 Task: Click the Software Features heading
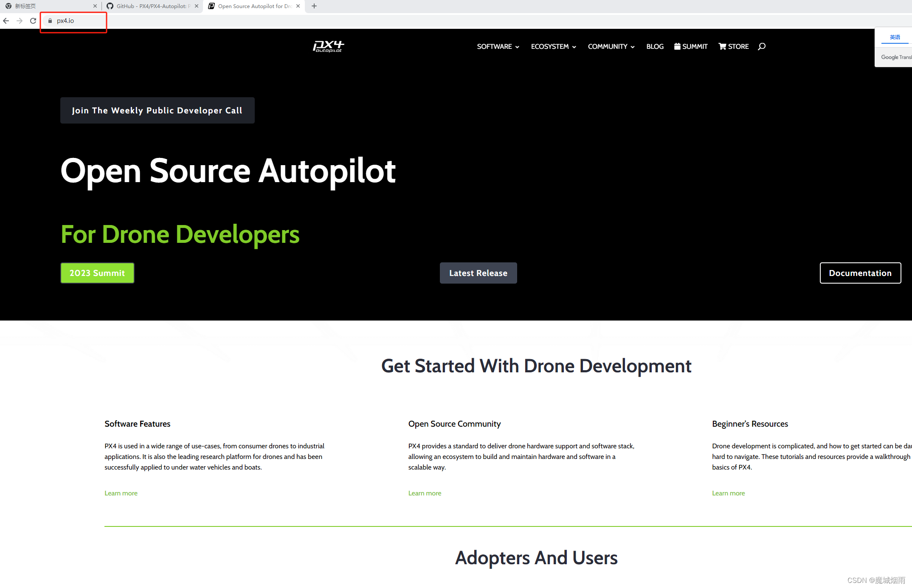(x=138, y=424)
